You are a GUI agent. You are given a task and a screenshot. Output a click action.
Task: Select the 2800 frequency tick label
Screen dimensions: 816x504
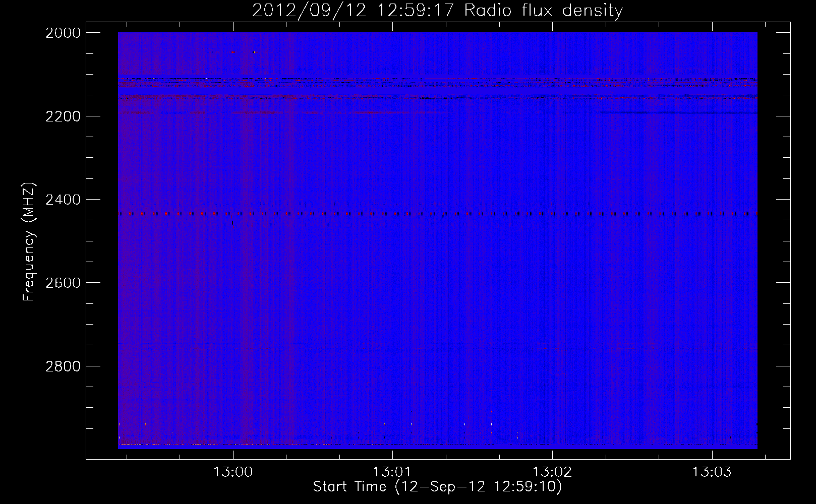tap(63, 366)
